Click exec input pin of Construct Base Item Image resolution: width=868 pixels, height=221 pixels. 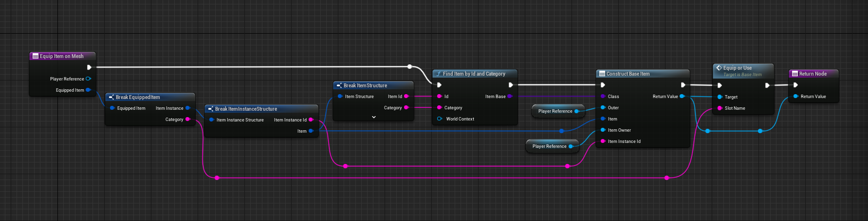[x=603, y=85]
